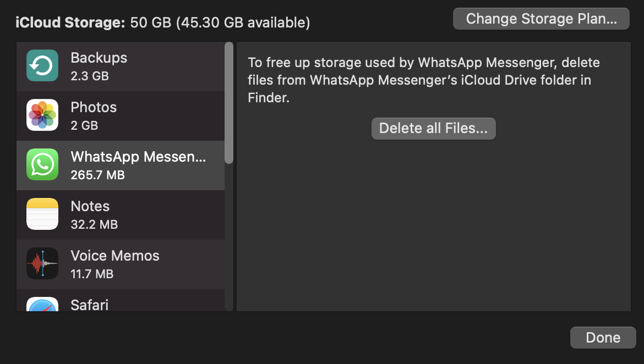Click the 32.2 MB size under Notes
The width and height of the screenshot is (644, 364).
coord(94,224)
